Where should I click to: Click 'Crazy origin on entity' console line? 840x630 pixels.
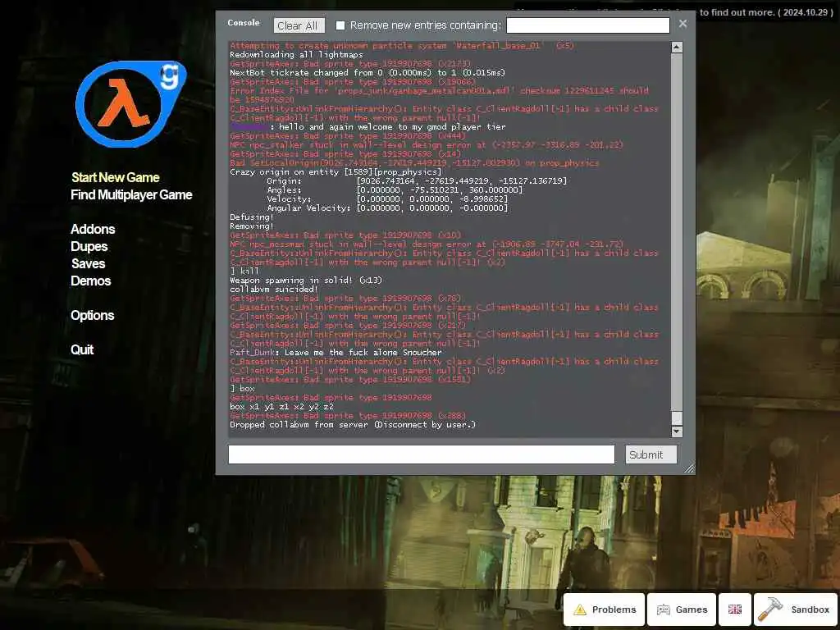click(336, 172)
